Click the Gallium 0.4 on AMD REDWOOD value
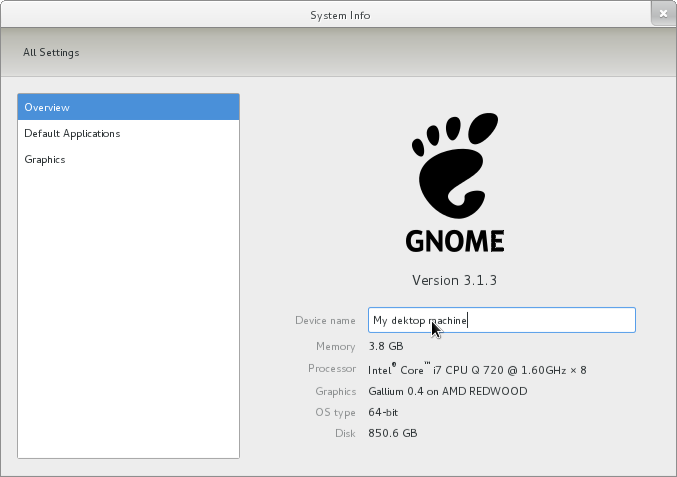 (448, 391)
